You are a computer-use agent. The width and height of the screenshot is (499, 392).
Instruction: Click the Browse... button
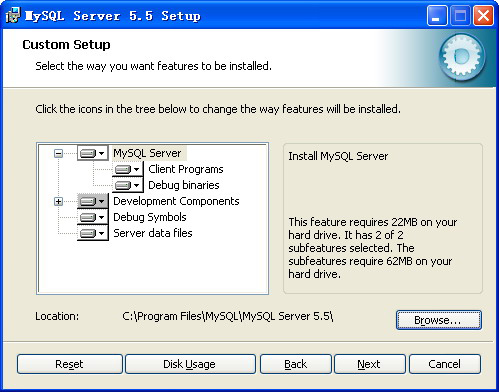pyautogui.click(x=439, y=320)
